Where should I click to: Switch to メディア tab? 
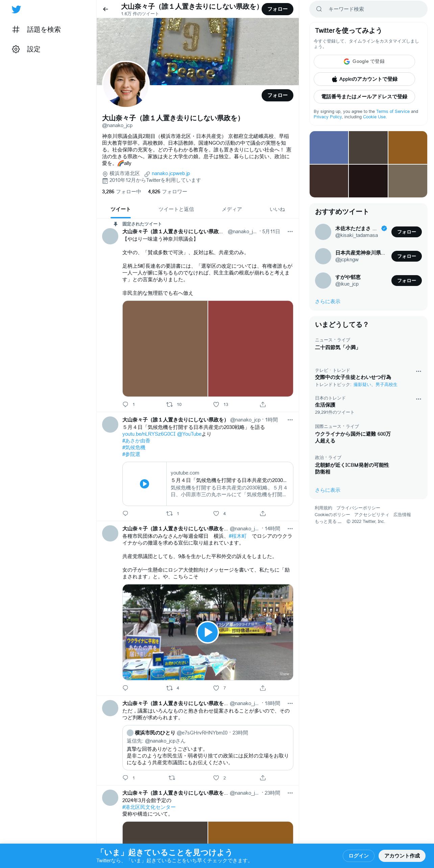tap(232, 209)
